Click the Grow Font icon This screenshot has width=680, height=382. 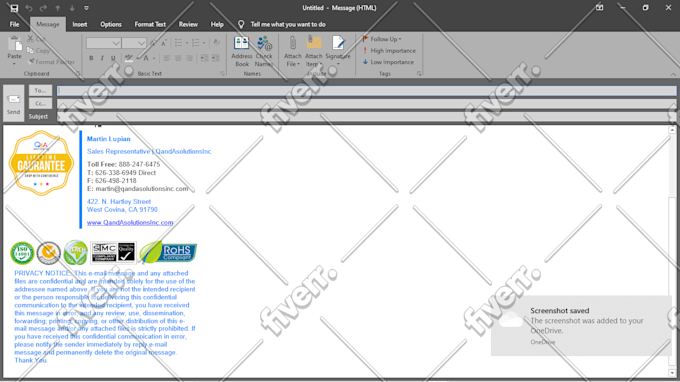[153, 43]
